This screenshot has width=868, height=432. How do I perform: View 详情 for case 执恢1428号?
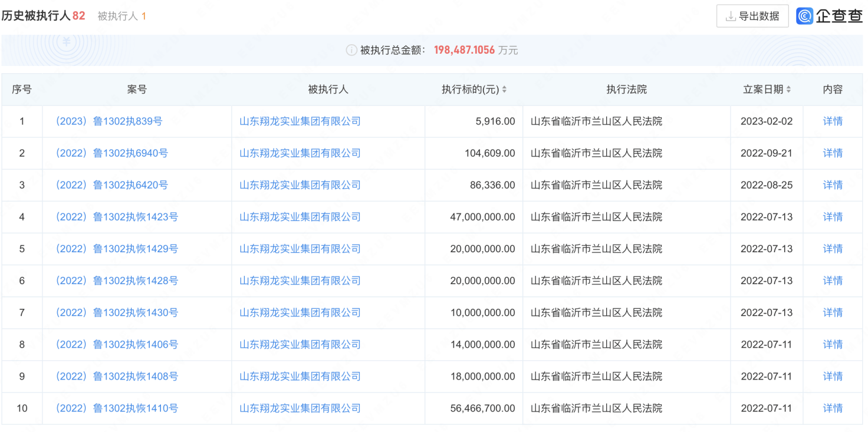click(833, 281)
